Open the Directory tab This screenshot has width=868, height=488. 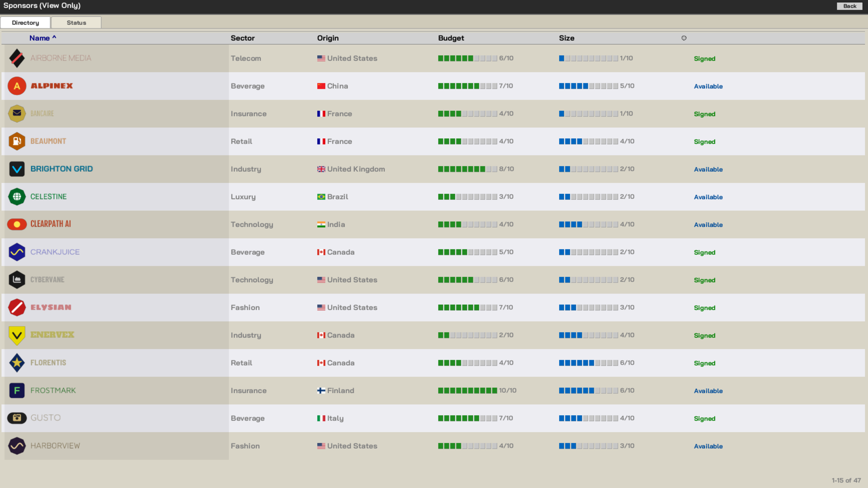(x=25, y=22)
